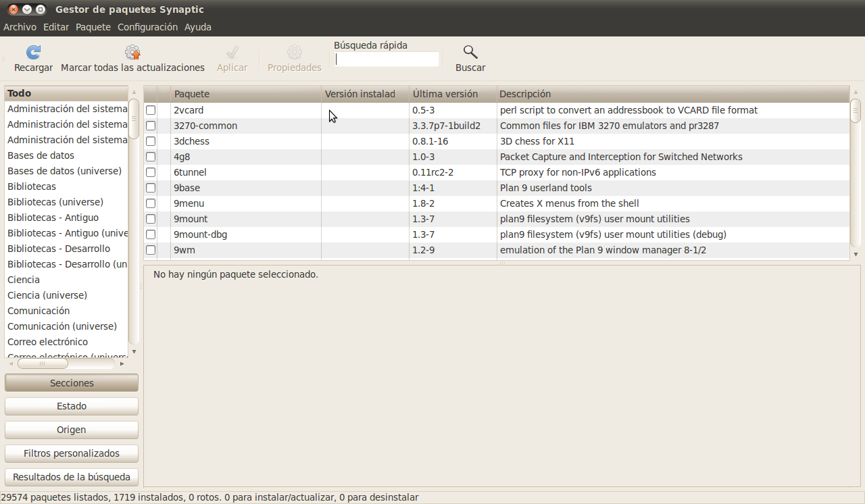Image resolution: width=865 pixels, height=504 pixels.
Task: Click the 'Bibliotecas' section entry
Action: pyautogui.click(x=66, y=186)
